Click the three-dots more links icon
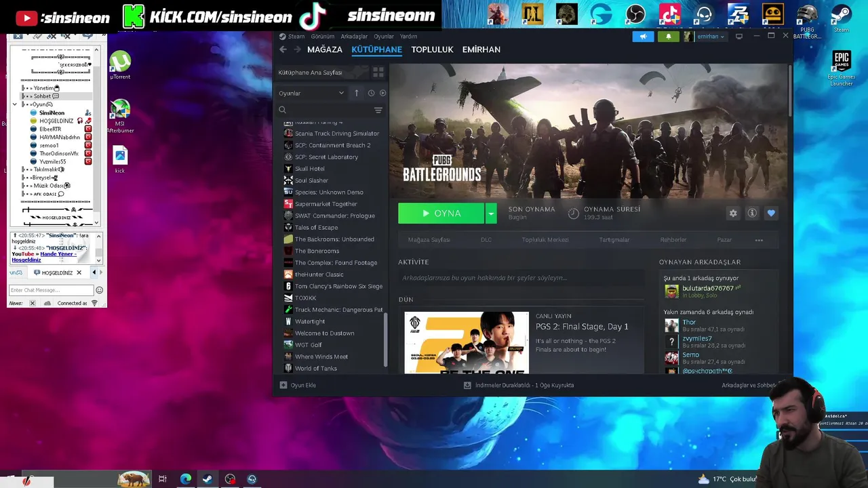The image size is (868, 488). pos(759,240)
